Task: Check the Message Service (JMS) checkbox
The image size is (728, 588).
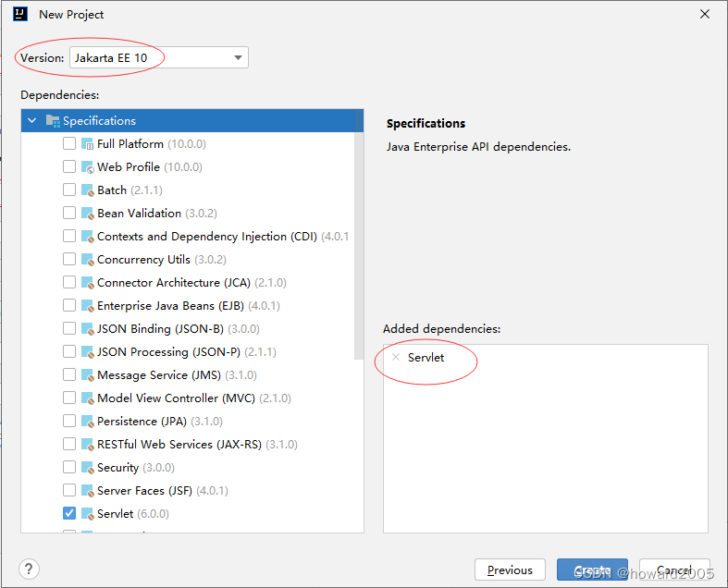Action: pyautogui.click(x=69, y=374)
